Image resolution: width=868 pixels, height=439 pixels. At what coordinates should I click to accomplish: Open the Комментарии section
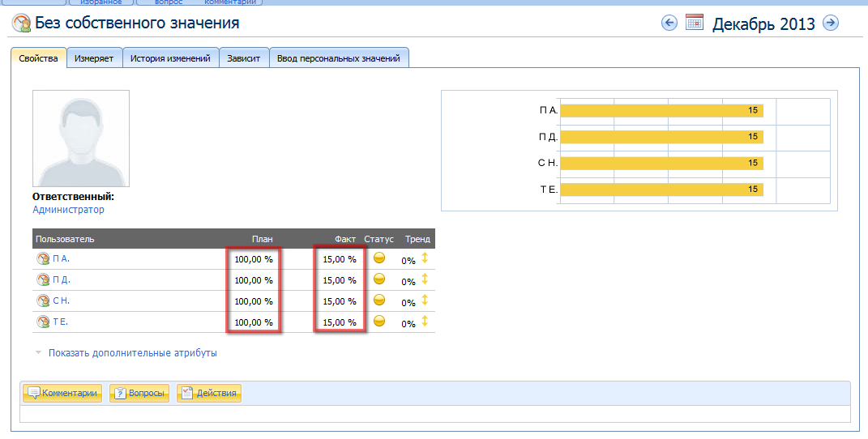64,394
